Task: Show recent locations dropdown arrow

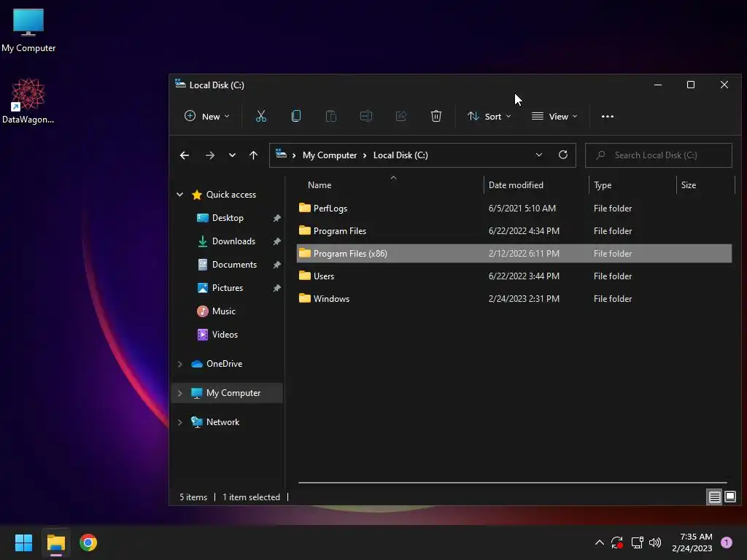Action: [232, 155]
